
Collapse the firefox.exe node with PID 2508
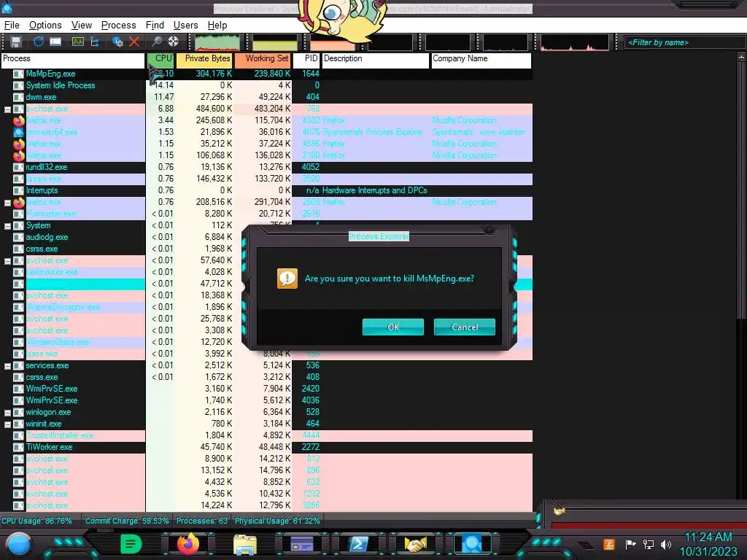[x=7, y=203]
